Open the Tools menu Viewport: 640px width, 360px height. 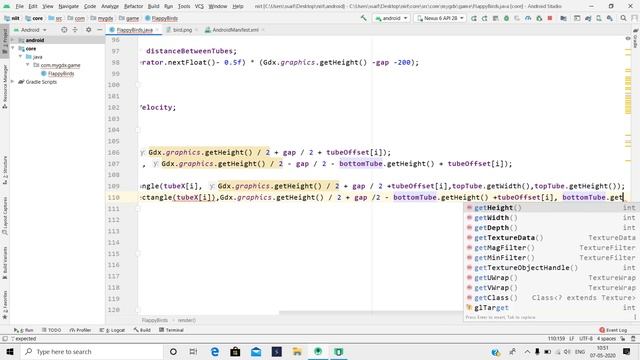tap(184, 7)
